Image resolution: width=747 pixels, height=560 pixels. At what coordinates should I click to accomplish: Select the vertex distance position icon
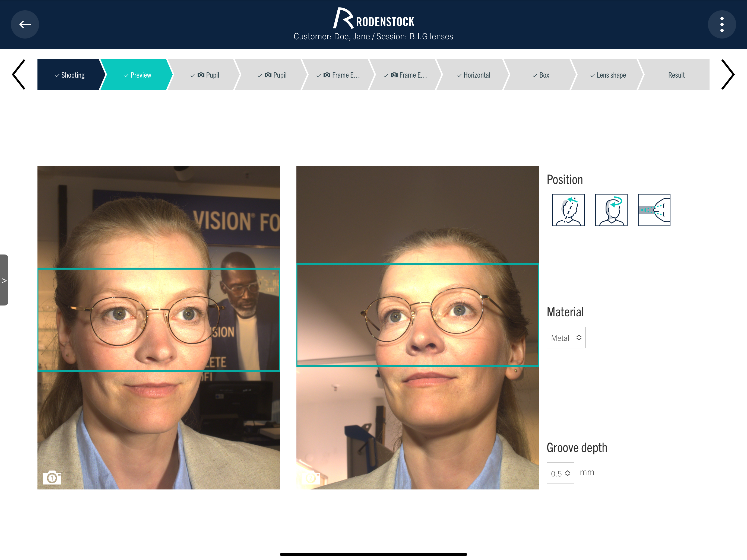click(654, 210)
